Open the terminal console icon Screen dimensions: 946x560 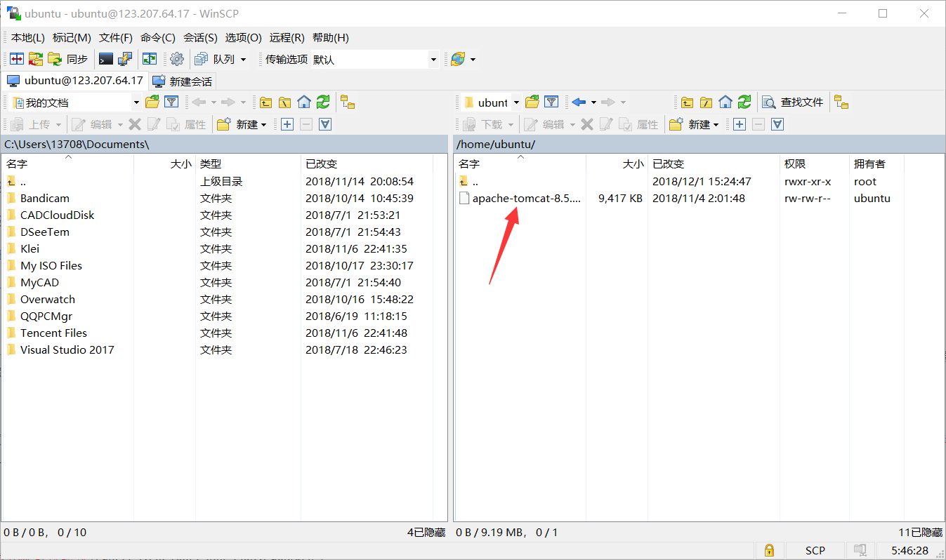tap(106, 60)
